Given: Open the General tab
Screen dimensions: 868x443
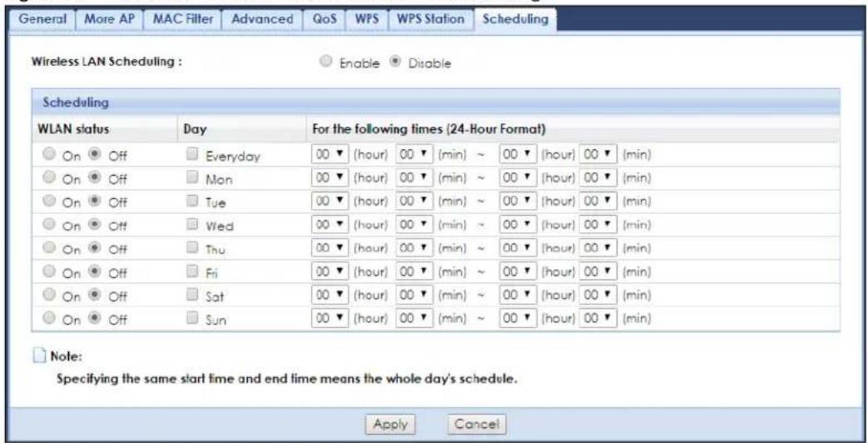Looking at the screenshot, I should pos(42,19).
